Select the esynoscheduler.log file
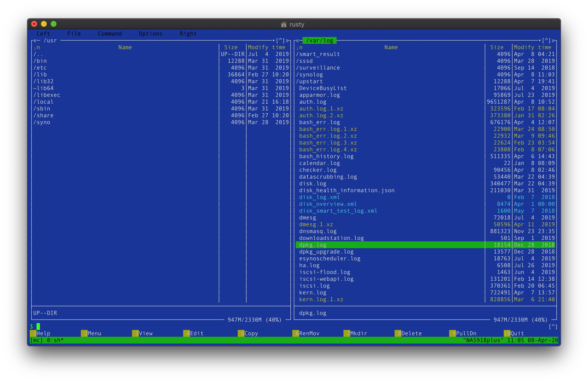The height and width of the screenshot is (382, 588). pos(425,259)
